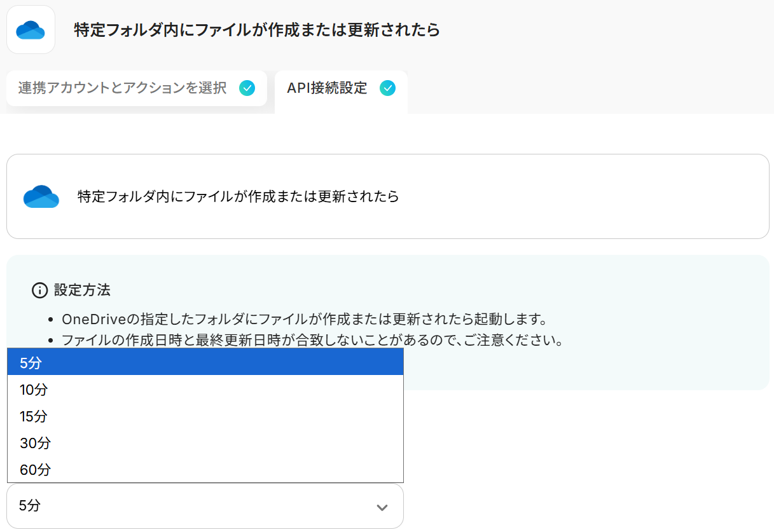The image size is (774, 532).
Task: Click the bullet starting with OneDriveの指定したフォルダ
Action: [304, 318]
